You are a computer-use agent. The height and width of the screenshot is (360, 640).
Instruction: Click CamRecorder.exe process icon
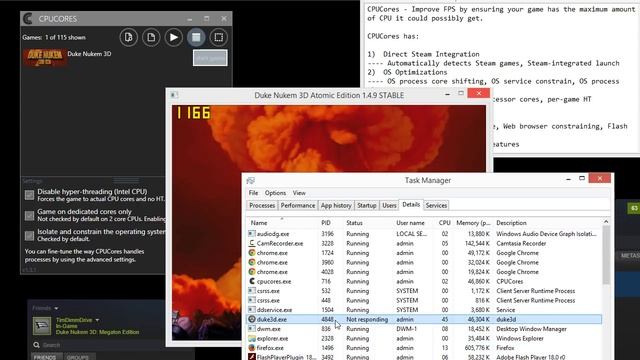[x=252, y=243]
